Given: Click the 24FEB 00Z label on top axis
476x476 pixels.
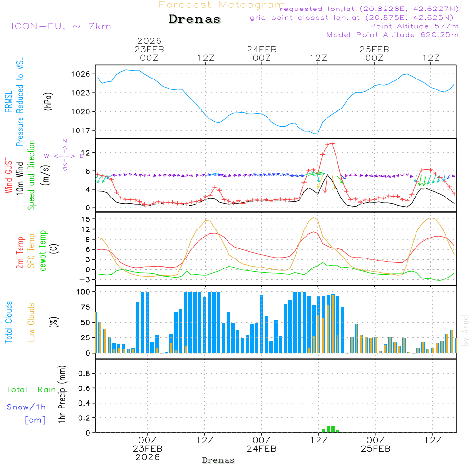Looking at the screenshot, I should coord(261,53).
